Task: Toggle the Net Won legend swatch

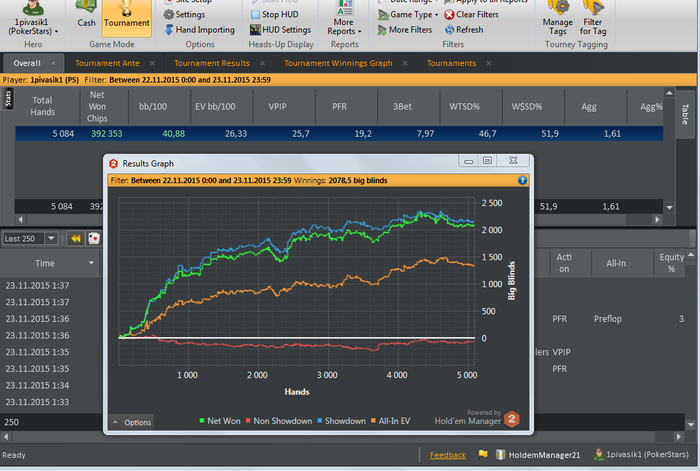Action: (x=202, y=421)
